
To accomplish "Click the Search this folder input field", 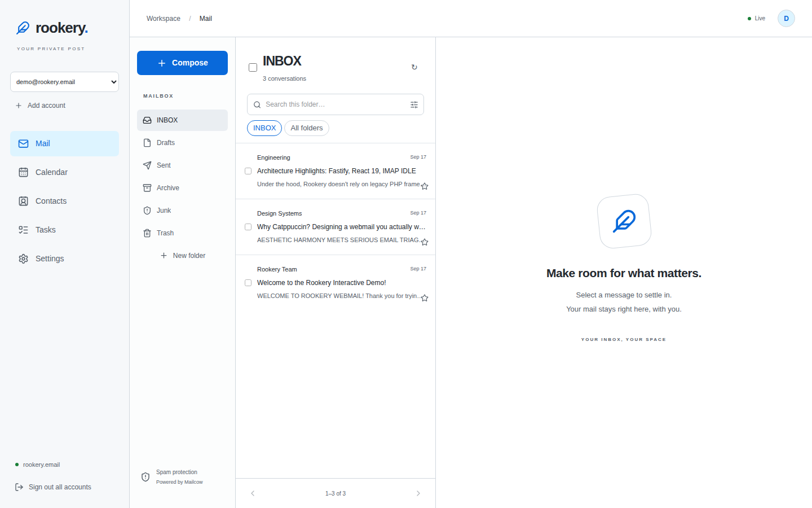I will (336, 104).
